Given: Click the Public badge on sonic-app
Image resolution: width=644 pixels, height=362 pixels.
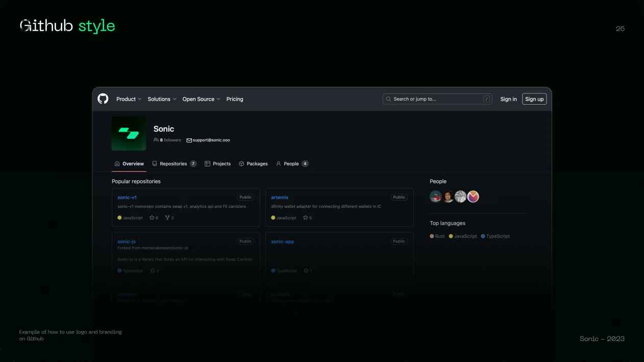Looking at the screenshot, I should 399,242.
